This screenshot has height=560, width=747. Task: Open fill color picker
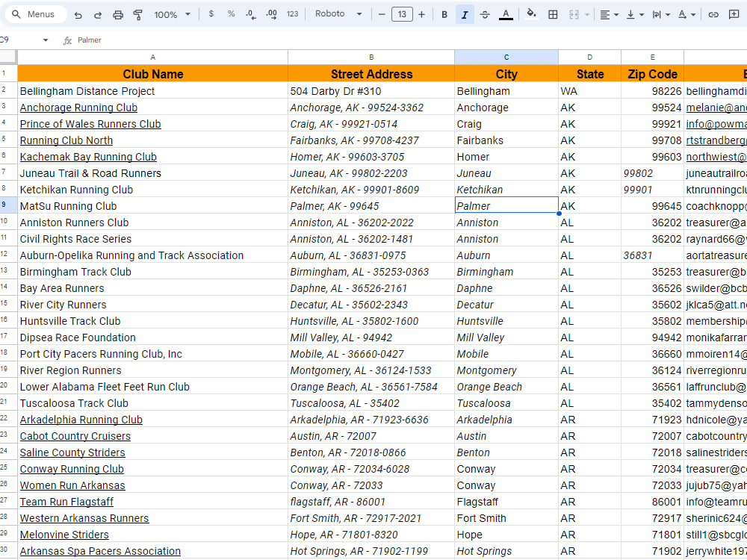(x=531, y=13)
